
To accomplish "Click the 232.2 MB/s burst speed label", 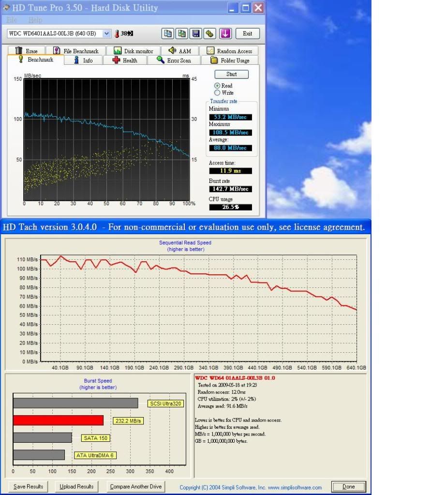I will (x=128, y=421).
